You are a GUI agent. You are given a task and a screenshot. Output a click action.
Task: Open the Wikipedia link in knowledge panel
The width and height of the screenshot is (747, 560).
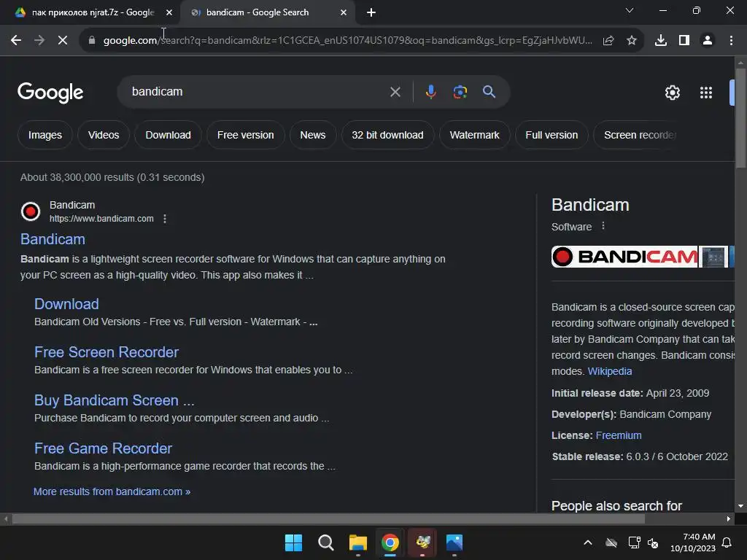(610, 371)
